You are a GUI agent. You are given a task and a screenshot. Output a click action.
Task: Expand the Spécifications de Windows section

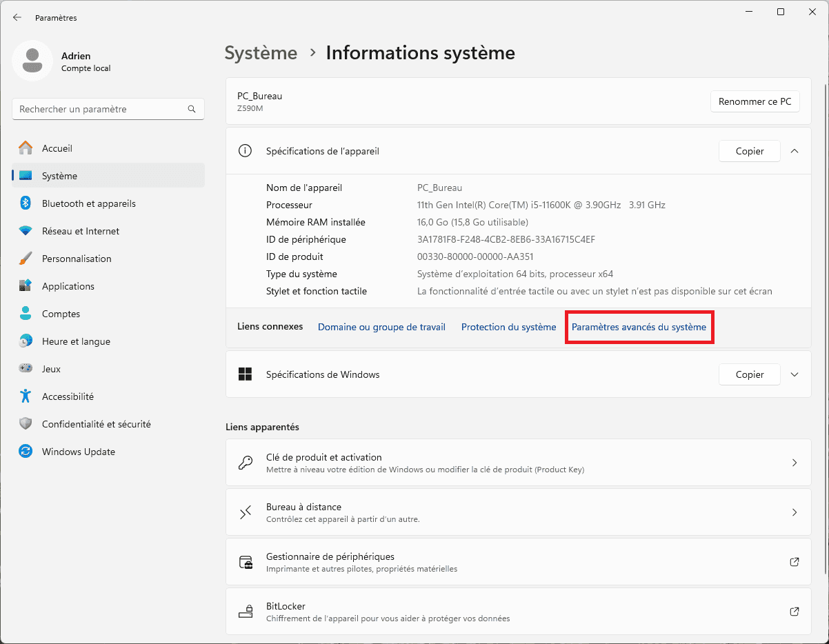click(x=795, y=374)
